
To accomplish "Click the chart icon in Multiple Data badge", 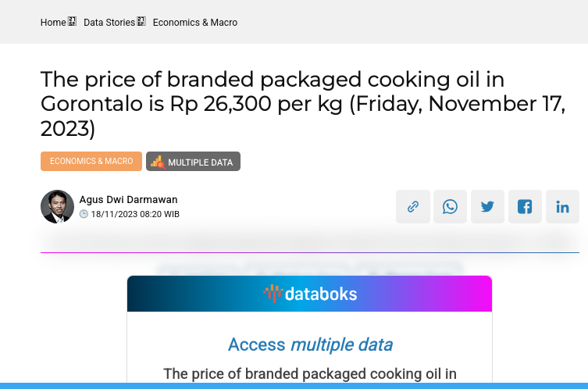I will [x=157, y=162].
